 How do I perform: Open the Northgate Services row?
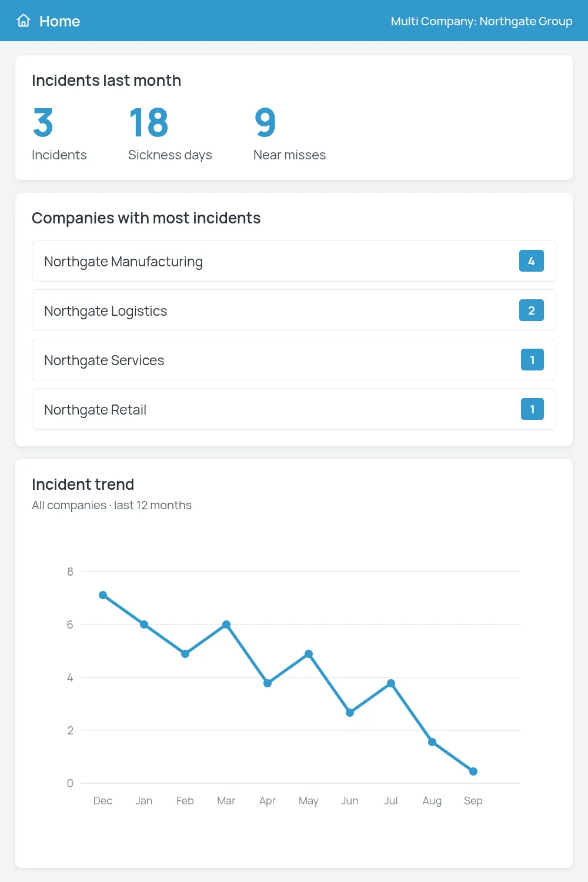pyautogui.click(x=294, y=360)
